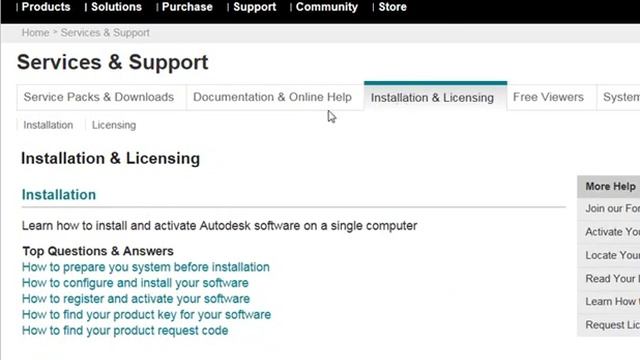Open 'How to find your product key' link
This screenshot has height=360, width=640.
click(x=147, y=315)
